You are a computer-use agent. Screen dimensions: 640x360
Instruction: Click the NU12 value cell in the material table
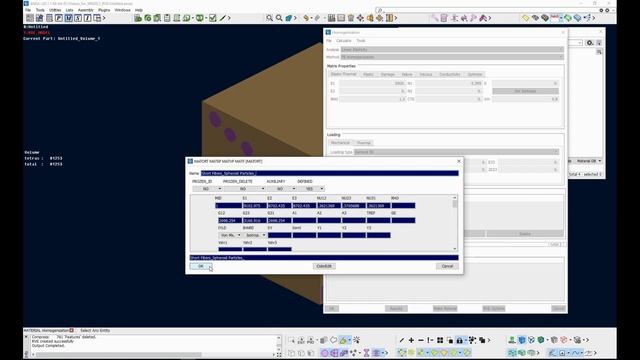[329, 206]
